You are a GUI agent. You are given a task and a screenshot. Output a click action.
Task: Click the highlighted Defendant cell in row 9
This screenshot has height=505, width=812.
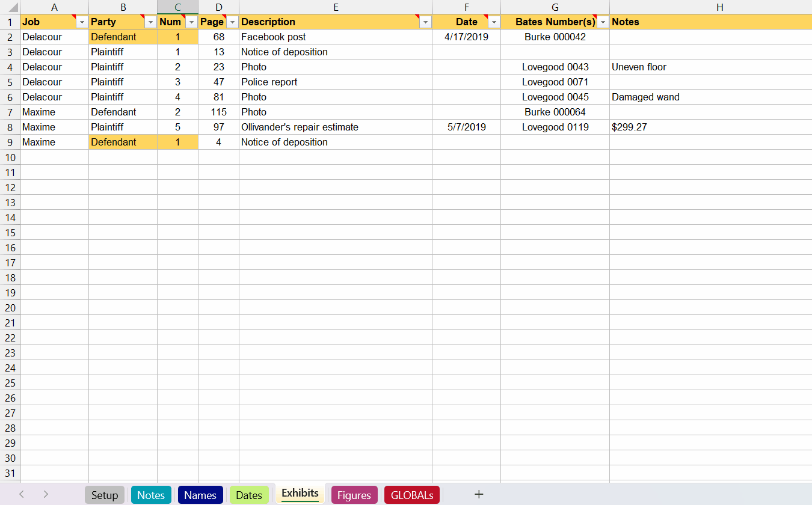tap(123, 142)
